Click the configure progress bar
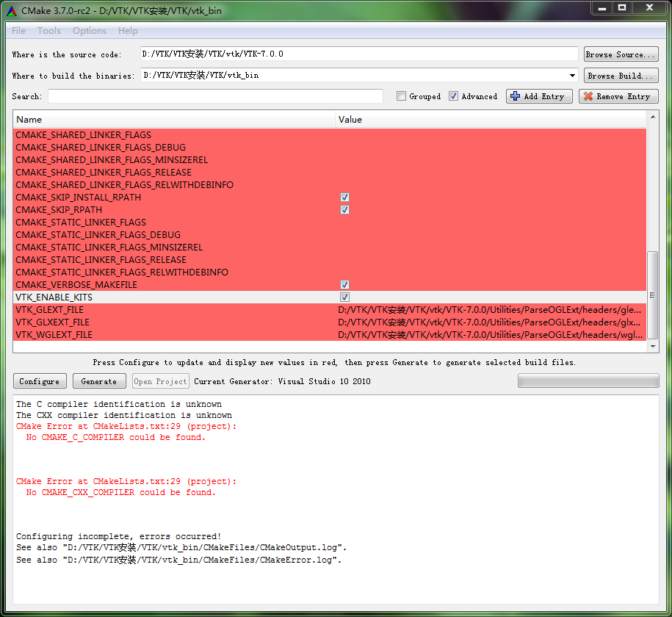Viewport: 672px width, 617px height. point(588,380)
